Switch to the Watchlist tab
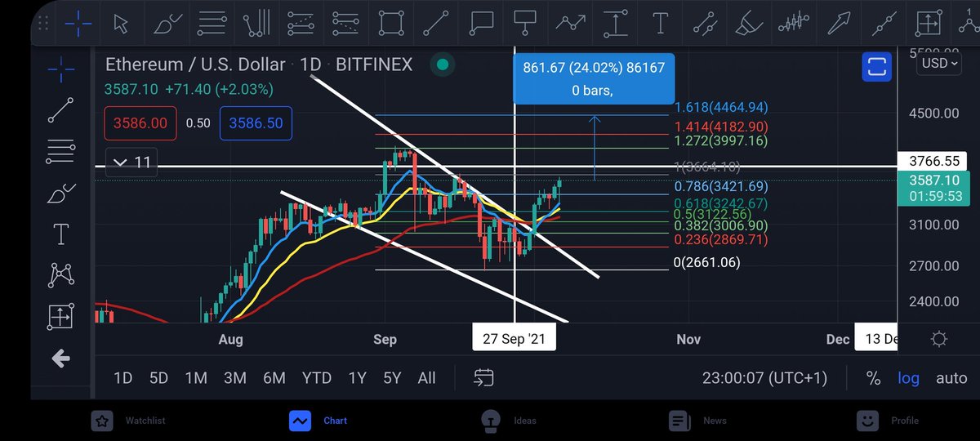The width and height of the screenshot is (980, 441). pos(128,421)
